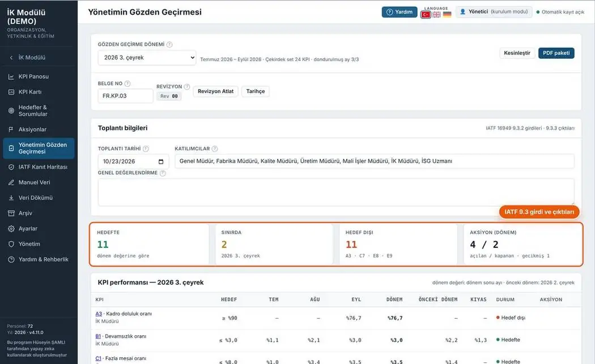Click the Genel Değerlendirme text area
This screenshot has width=595, height=364.
336,192
